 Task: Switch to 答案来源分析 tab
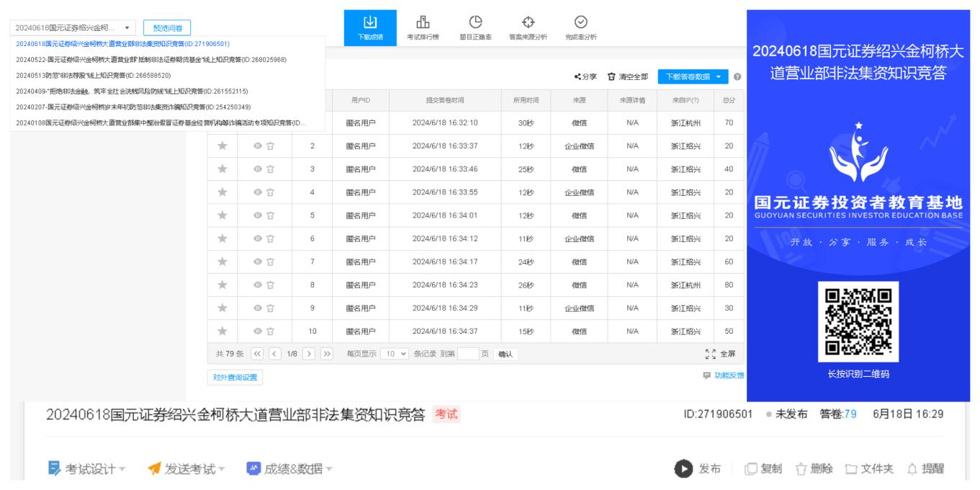[528, 28]
